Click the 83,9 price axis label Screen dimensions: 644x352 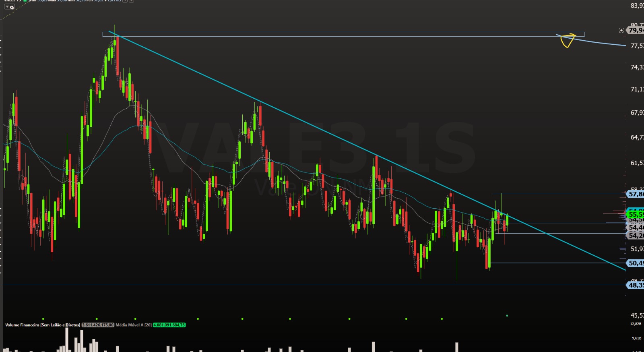click(637, 6)
